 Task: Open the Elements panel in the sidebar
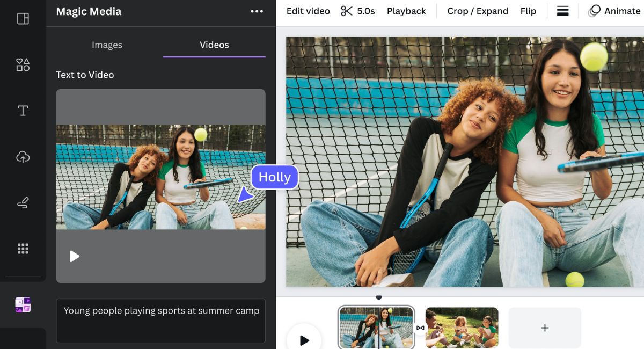pyautogui.click(x=23, y=64)
